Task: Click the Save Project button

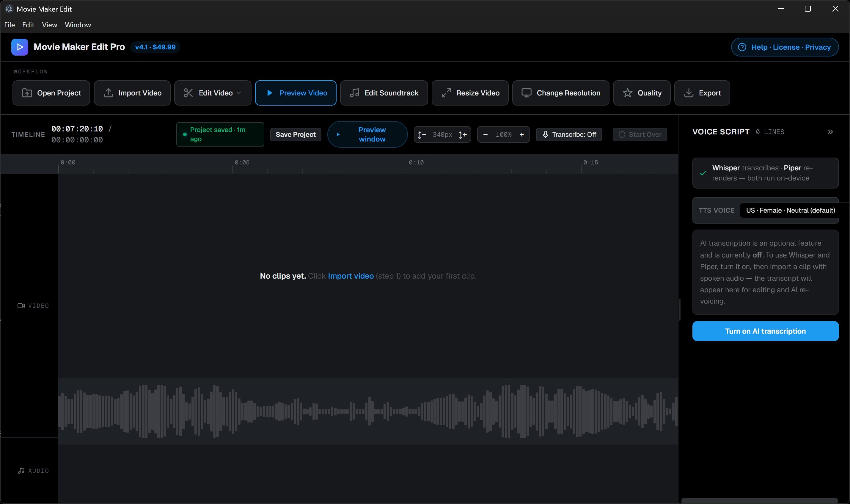Action: pyautogui.click(x=296, y=134)
